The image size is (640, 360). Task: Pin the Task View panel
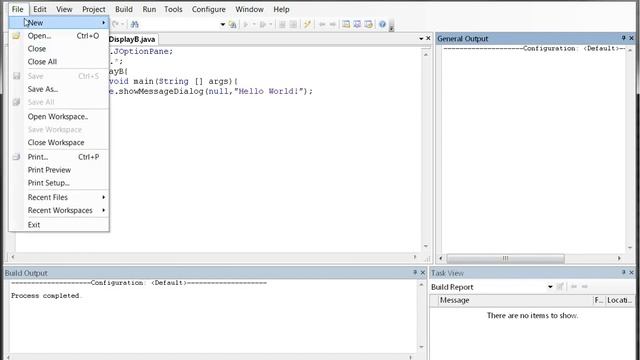coord(624,272)
